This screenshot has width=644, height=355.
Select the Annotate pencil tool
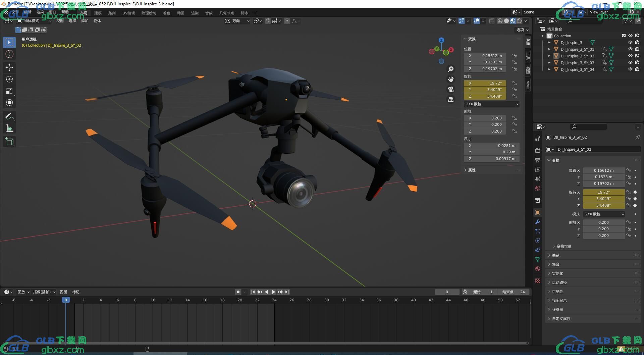tap(9, 116)
